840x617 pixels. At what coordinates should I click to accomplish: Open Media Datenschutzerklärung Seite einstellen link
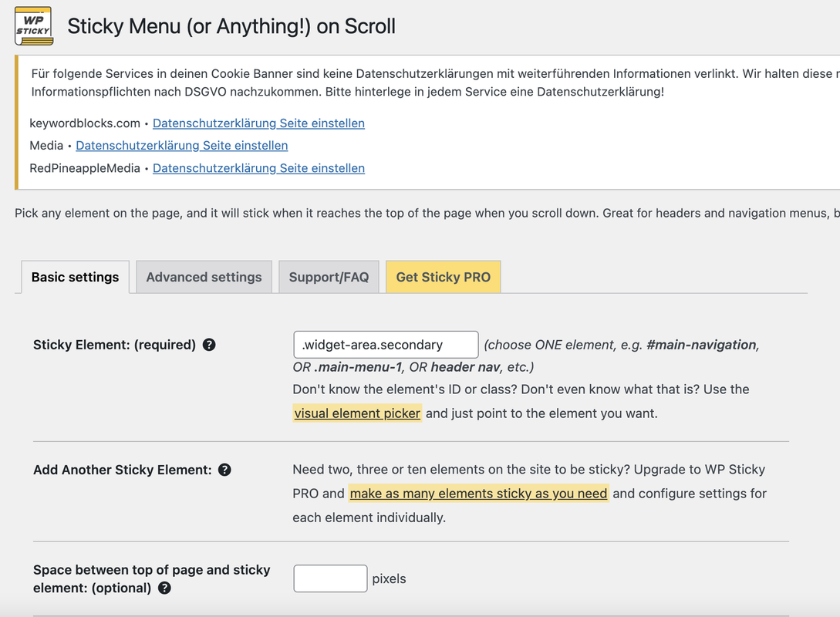[181, 146]
